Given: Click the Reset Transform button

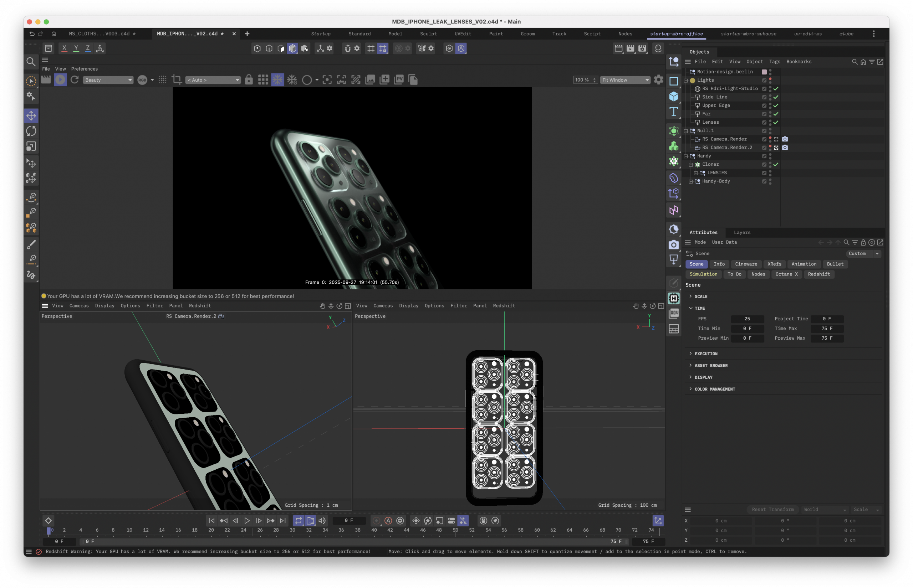Looking at the screenshot, I should 772,510.
